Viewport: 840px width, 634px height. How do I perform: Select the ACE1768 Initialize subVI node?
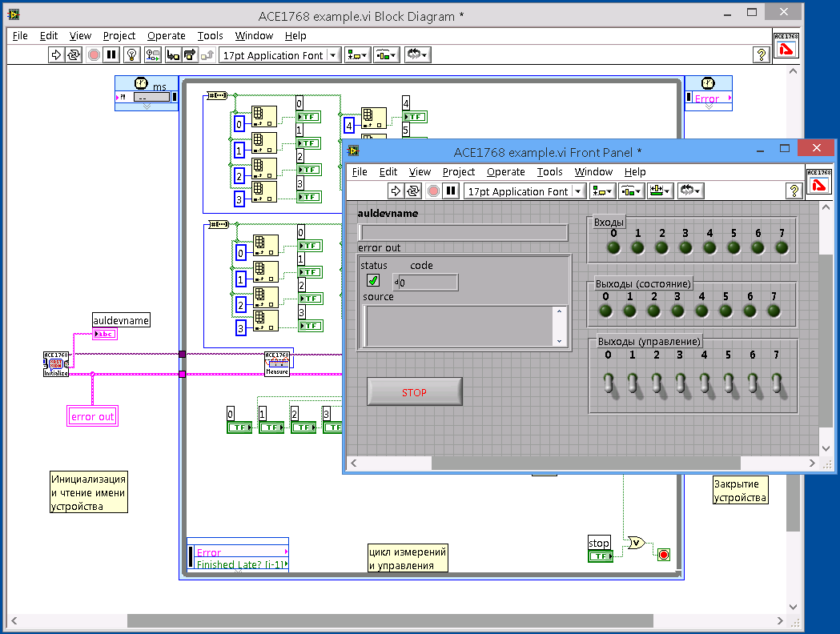pyautogui.click(x=56, y=364)
